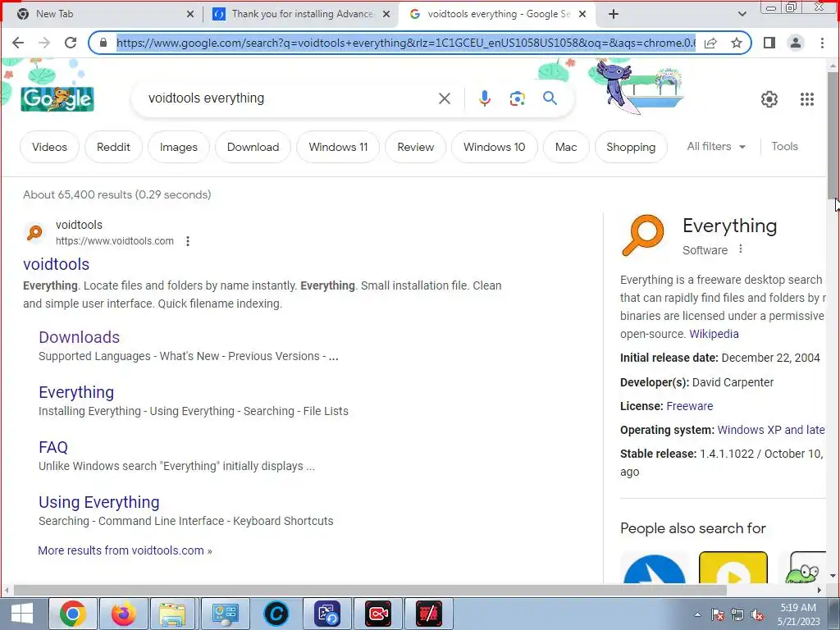840x630 pixels.
Task: Open File Explorer from the taskbar
Action: (x=172, y=614)
